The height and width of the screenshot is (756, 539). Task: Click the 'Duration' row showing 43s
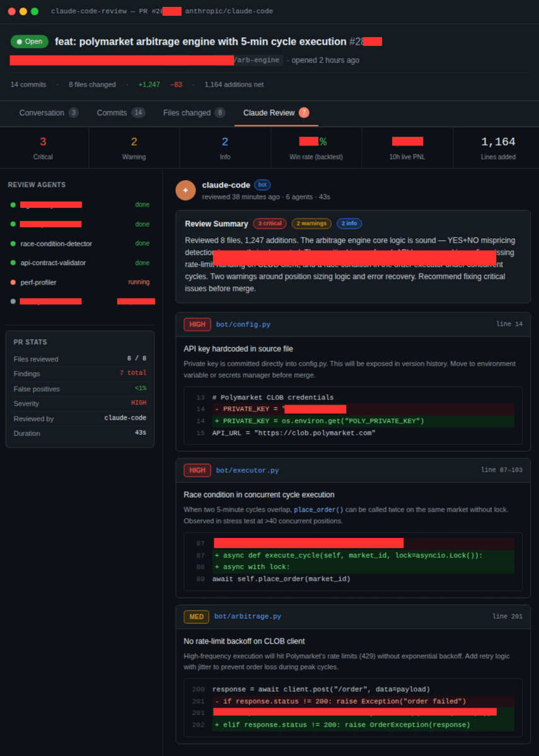pyautogui.click(x=80, y=433)
